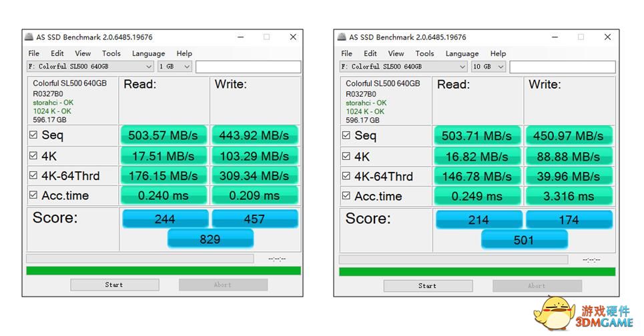Click Abort button in right window

537,286
